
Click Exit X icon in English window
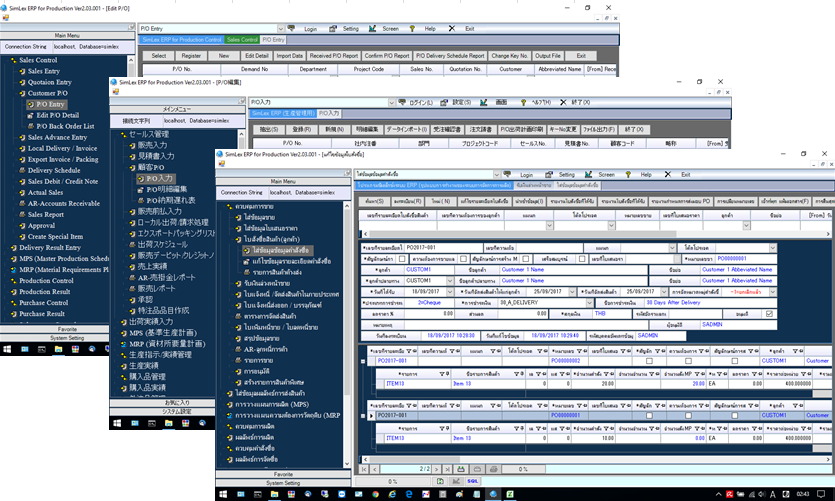pos(452,28)
